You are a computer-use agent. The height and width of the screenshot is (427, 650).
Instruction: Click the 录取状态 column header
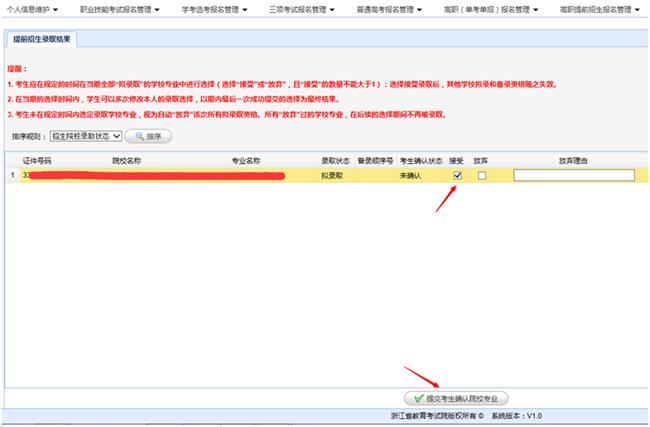coord(334,160)
